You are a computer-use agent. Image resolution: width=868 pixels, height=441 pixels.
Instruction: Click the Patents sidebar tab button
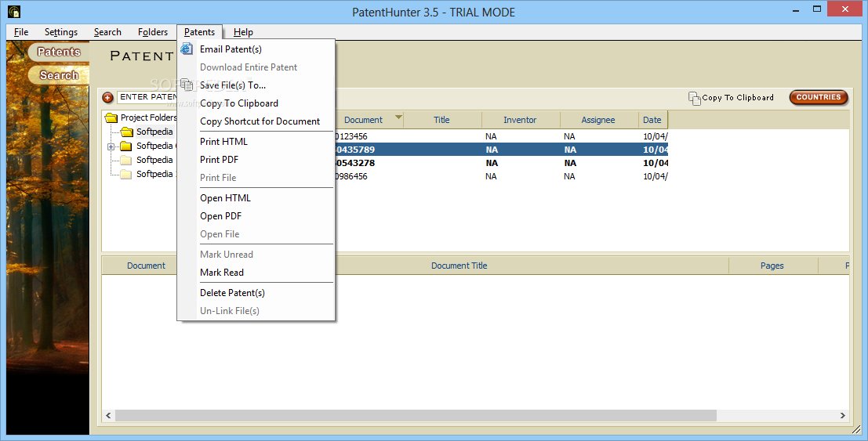[x=59, y=52]
